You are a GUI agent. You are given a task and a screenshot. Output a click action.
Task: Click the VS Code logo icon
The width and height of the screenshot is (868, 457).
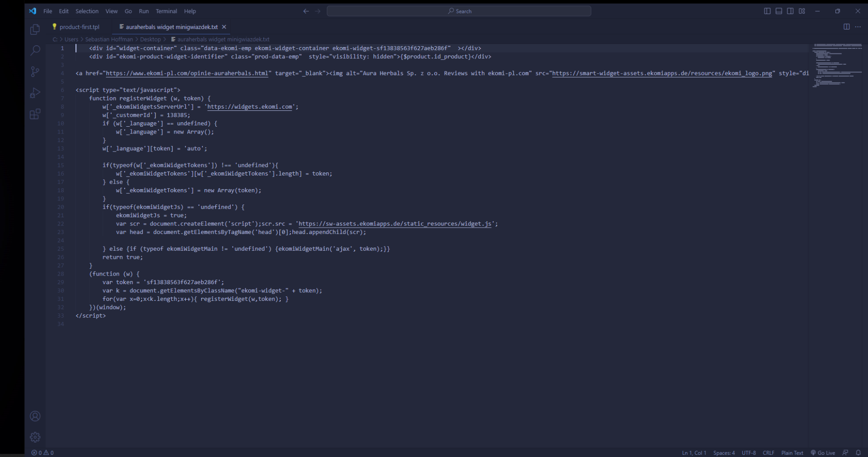point(33,11)
